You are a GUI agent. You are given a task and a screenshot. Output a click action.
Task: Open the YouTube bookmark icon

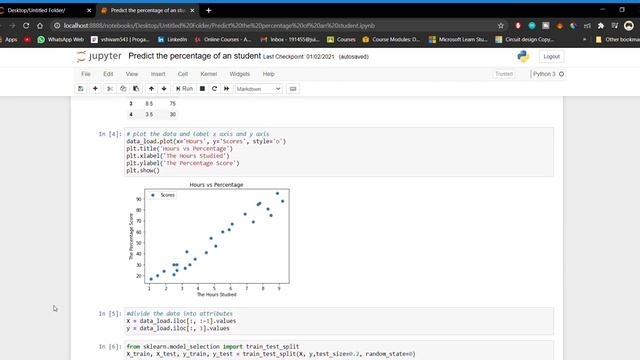[x=27, y=40]
